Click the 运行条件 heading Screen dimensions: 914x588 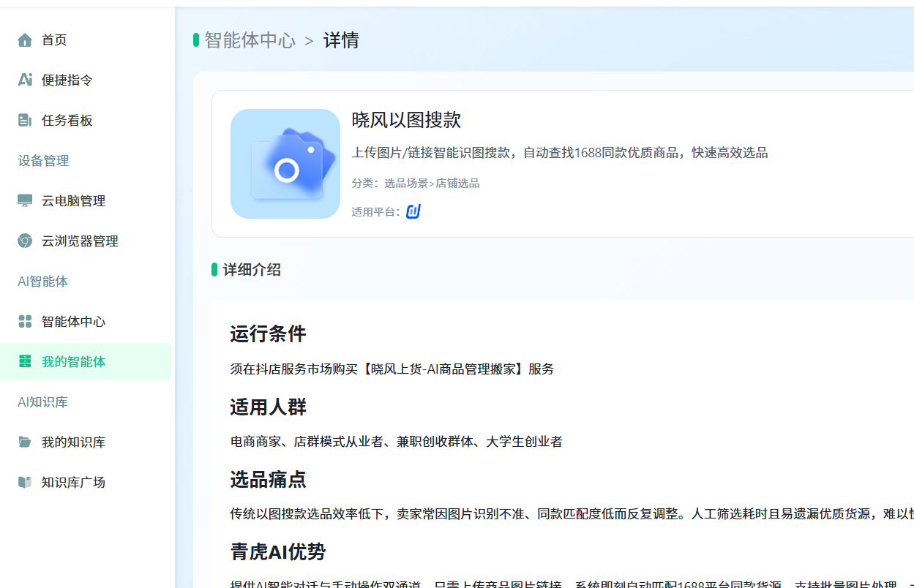pos(268,334)
